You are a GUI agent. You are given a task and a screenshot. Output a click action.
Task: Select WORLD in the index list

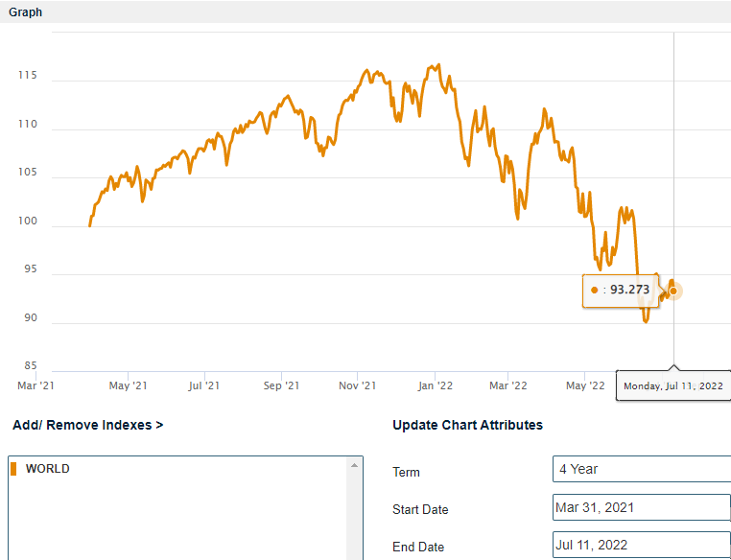click(48, 469)
